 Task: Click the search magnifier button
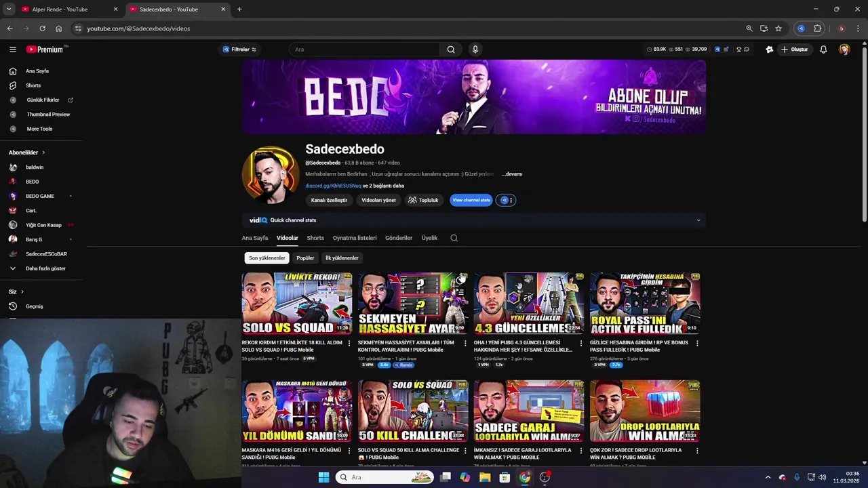pos(451,49)
